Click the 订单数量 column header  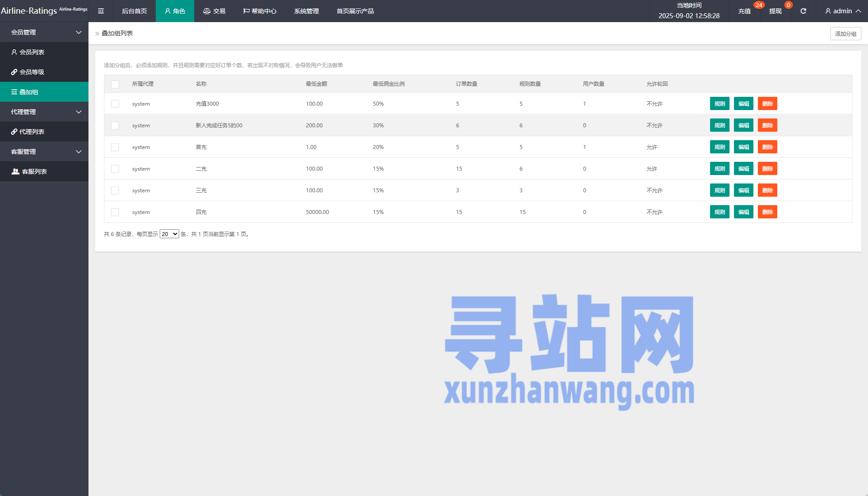coord(467,84)
